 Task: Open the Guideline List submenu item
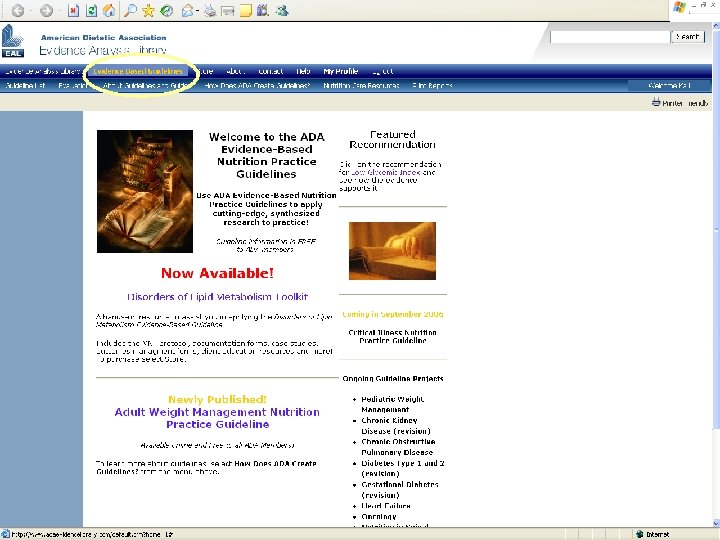[25, 85]
